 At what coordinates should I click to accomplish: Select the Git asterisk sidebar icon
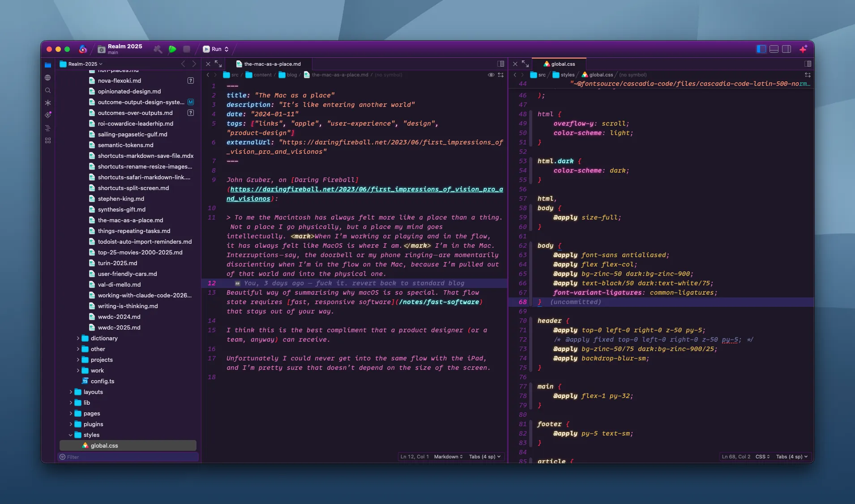(48, 103)
